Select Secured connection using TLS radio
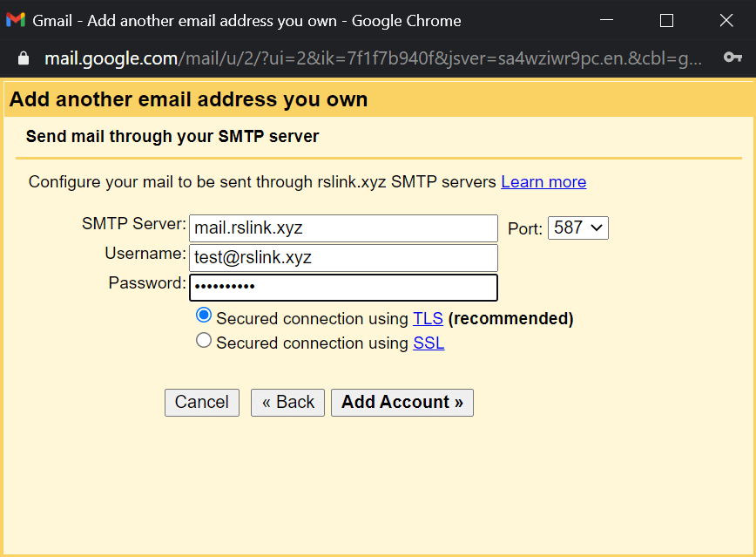This screenshot has width=756, height=557. pos(204,316)
